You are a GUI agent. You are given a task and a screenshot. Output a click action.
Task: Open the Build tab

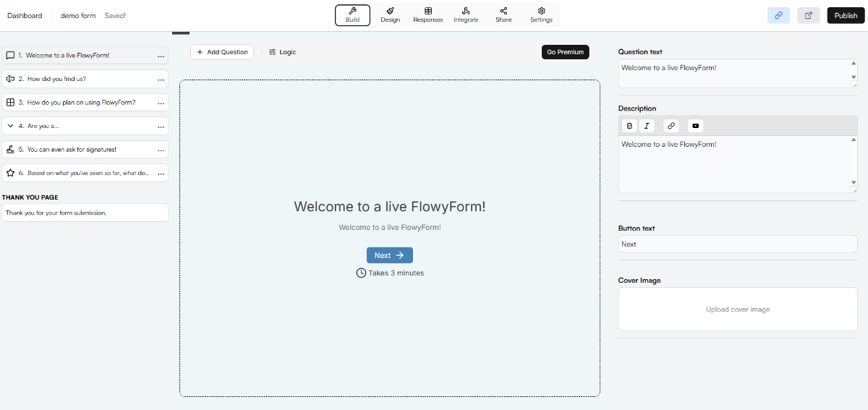point(352,15)
